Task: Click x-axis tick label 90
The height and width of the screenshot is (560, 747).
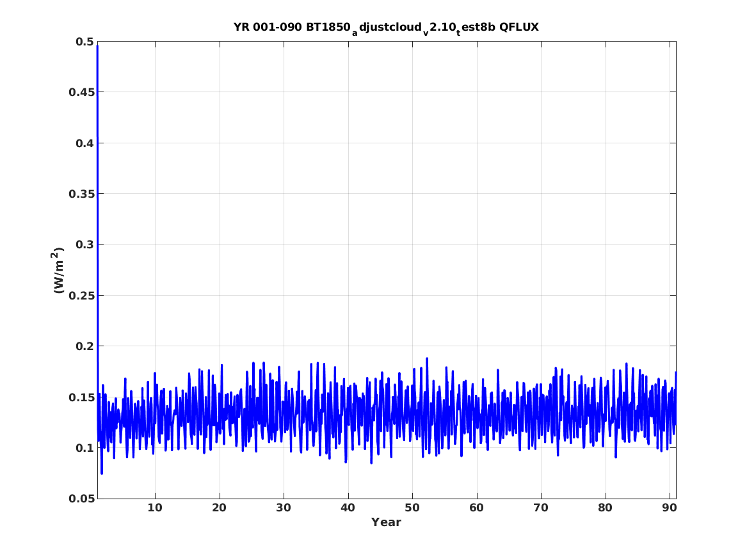Action: tap(670, 508)
